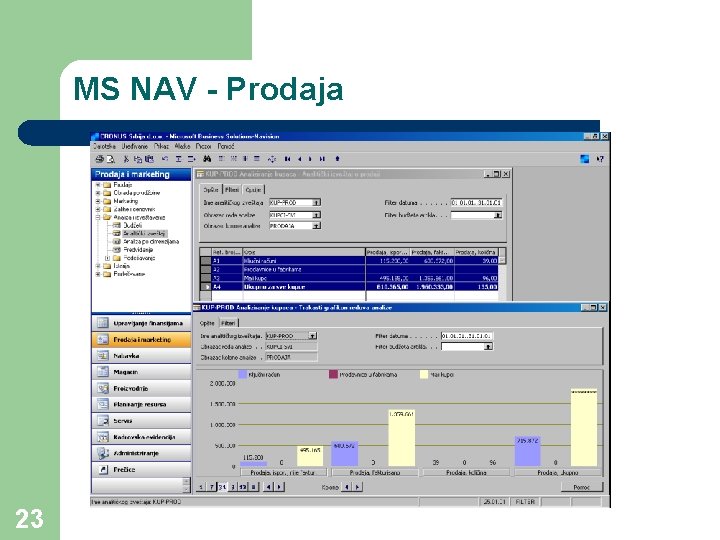This screenshot has width=720, height=540.
Task: Go to first record toolbar icon
Action: pyautogui.click(x=287, y=159)
